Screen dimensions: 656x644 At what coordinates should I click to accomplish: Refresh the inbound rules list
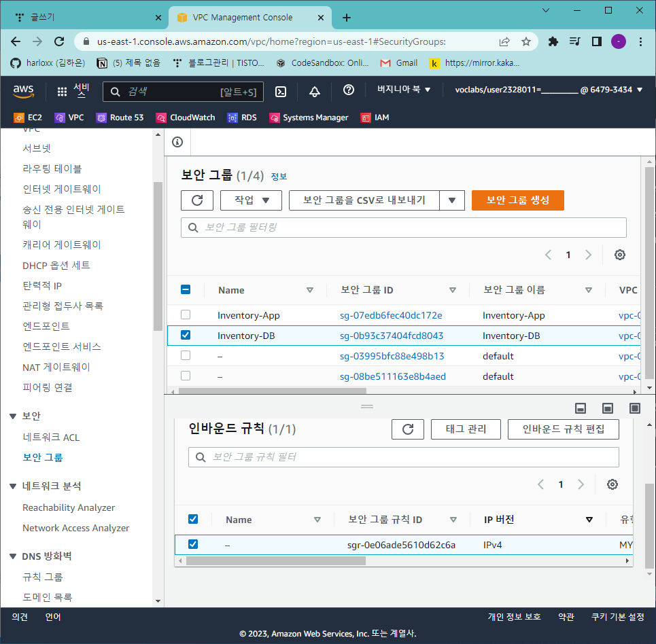[x=408, y=429]
